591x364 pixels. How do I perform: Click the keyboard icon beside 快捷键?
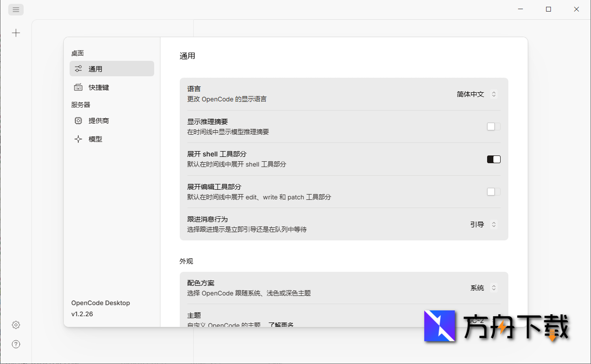click(78, 87)
